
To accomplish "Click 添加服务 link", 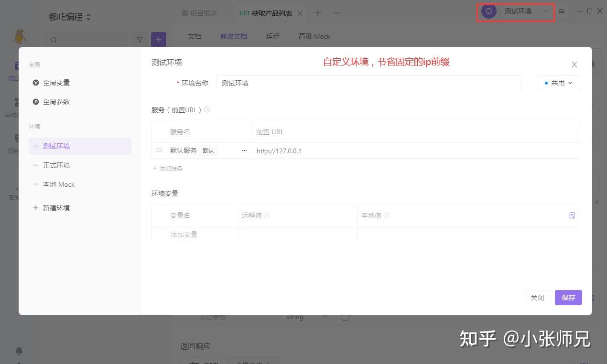I will click(x=167, y=169).
